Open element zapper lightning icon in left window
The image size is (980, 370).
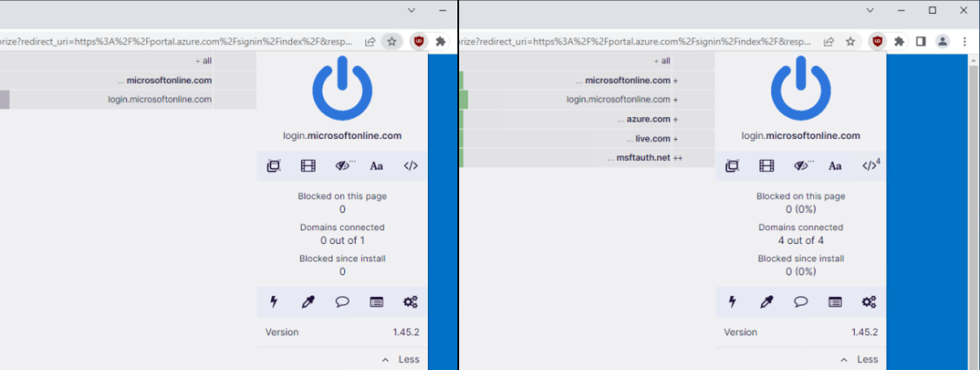pyautogui.click(x=273, y=302)
